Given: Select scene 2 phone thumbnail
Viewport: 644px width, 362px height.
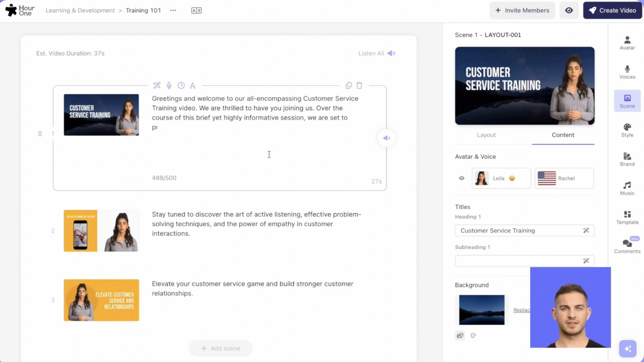Looking at the screenshot, I should tap(80, 231).
